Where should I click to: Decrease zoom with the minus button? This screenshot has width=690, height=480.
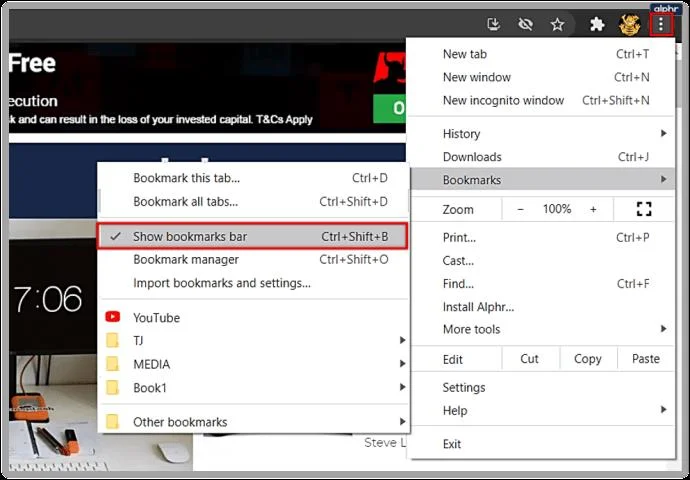point(520,209)
